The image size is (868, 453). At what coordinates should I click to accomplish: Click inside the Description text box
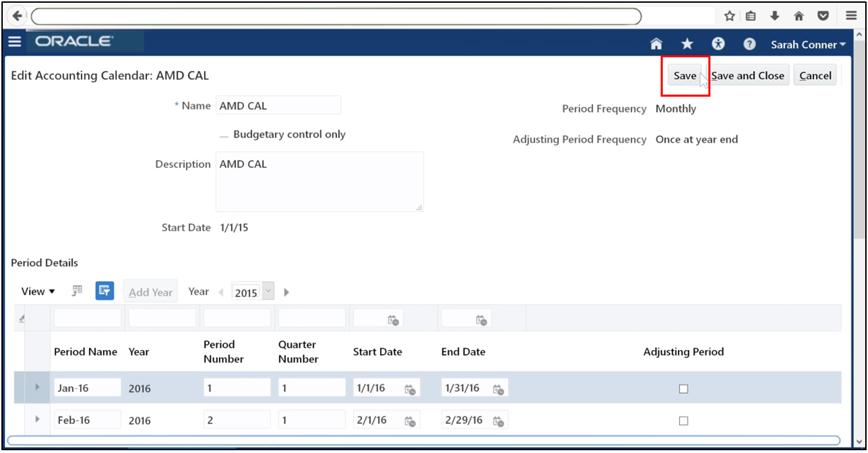point(319,181)
